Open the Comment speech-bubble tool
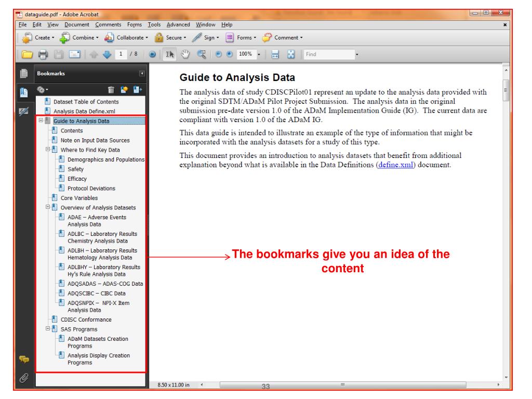Screen dimensions: 532x399 click(x=267, y=37)
